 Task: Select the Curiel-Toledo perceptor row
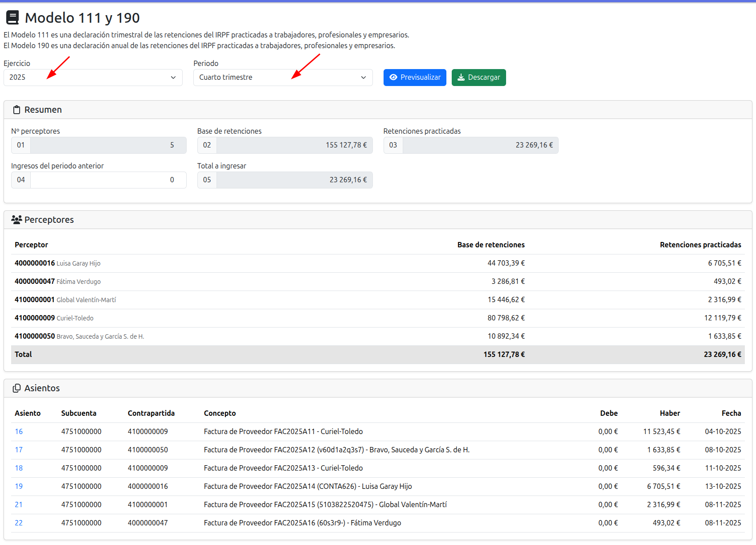coord(75,318)
